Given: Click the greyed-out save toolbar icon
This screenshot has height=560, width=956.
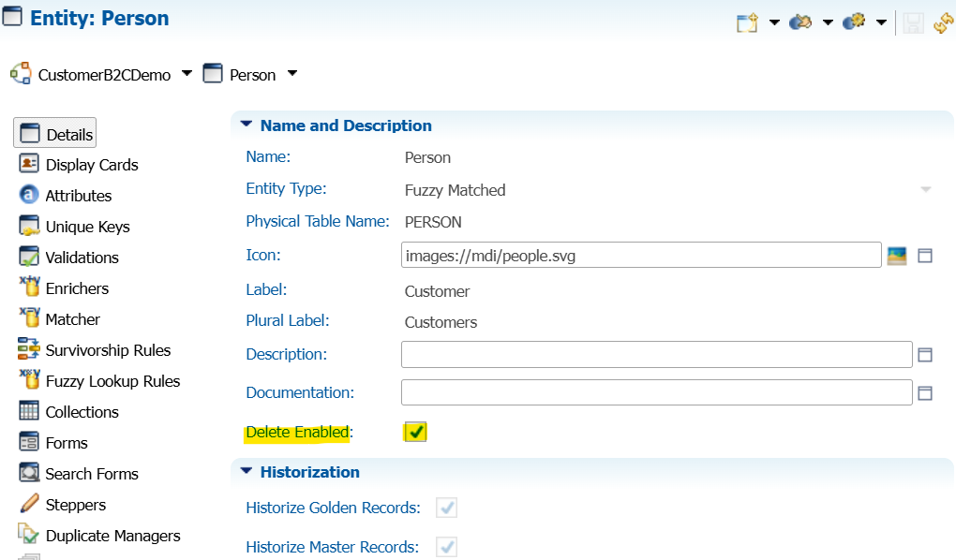Looking at the screenshot, I should coord(913,23).
